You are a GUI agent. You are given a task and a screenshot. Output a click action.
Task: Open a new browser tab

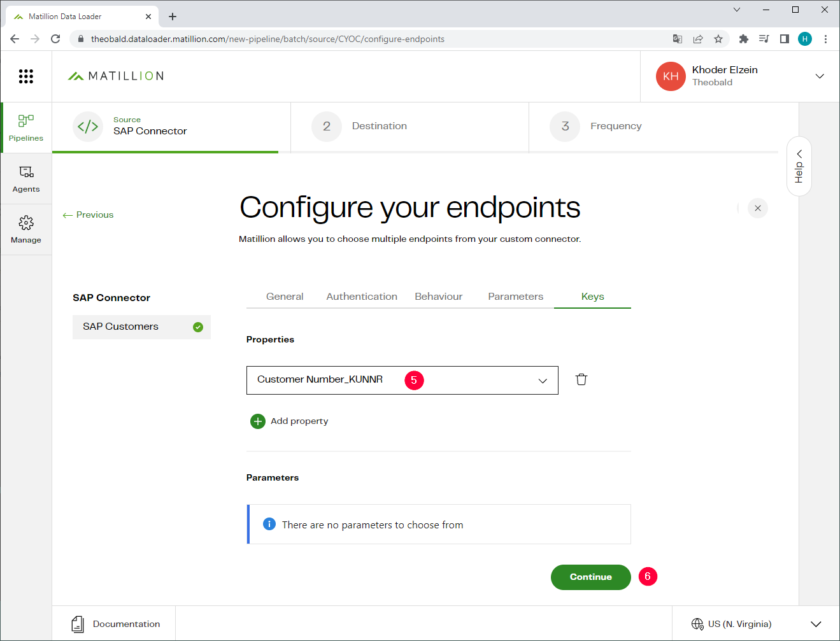tap(173, 17)
